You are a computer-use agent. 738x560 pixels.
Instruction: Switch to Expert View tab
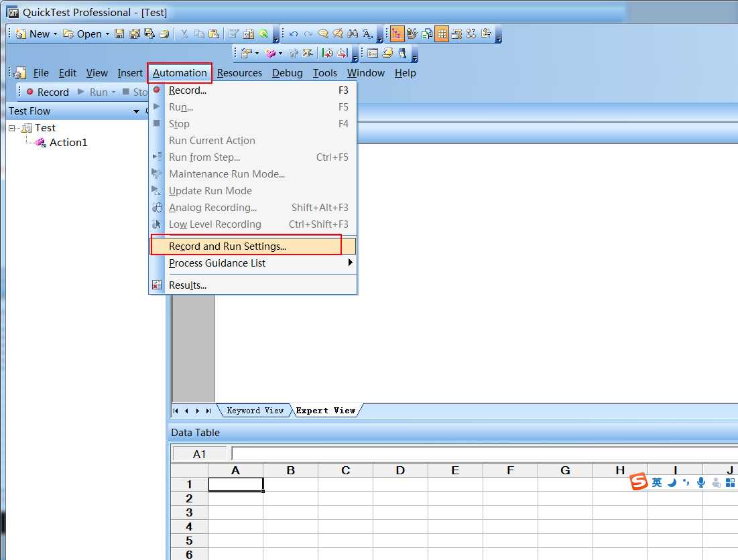tap(326, 411)
